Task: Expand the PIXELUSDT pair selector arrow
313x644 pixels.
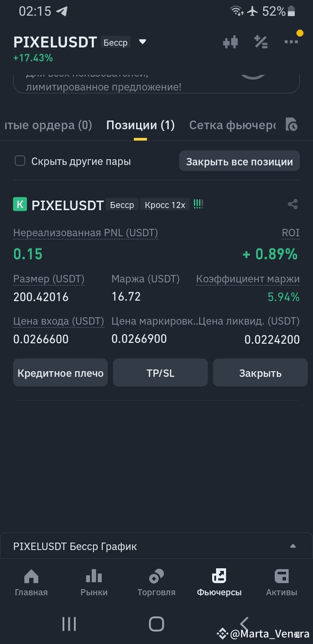Action: tap(143, 42)
